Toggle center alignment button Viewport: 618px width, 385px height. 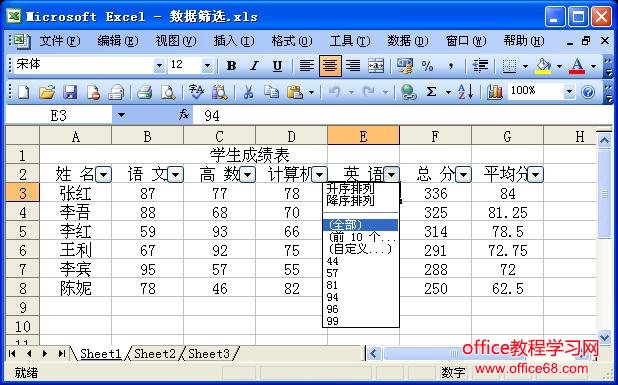(x=330, y=66)
